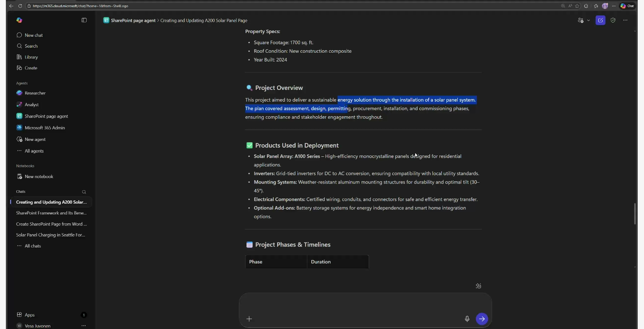The image size is (644, 329).
Task: Click the new chat compose icon in header
Action: pyautogui.click(x=600, y=20)
